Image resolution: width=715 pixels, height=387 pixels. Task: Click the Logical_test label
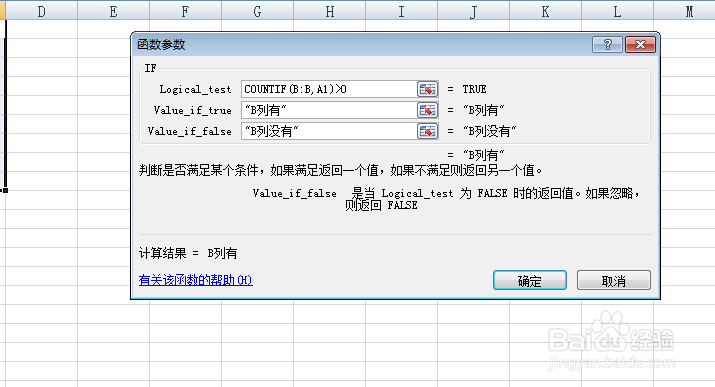point(195,89)
